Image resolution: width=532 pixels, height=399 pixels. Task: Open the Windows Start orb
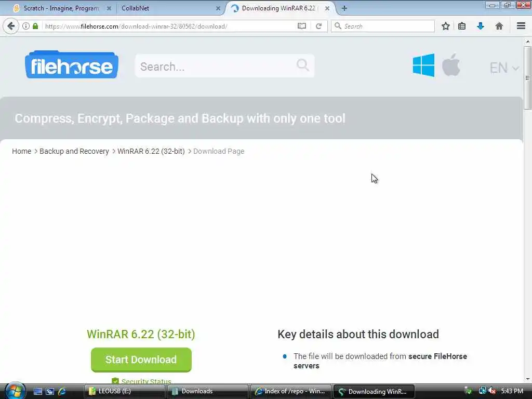click(14, 391)
